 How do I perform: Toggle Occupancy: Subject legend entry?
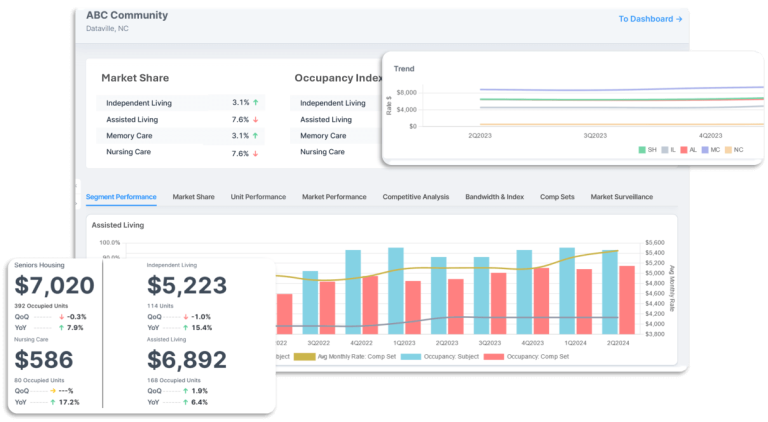tap(440, 356)
